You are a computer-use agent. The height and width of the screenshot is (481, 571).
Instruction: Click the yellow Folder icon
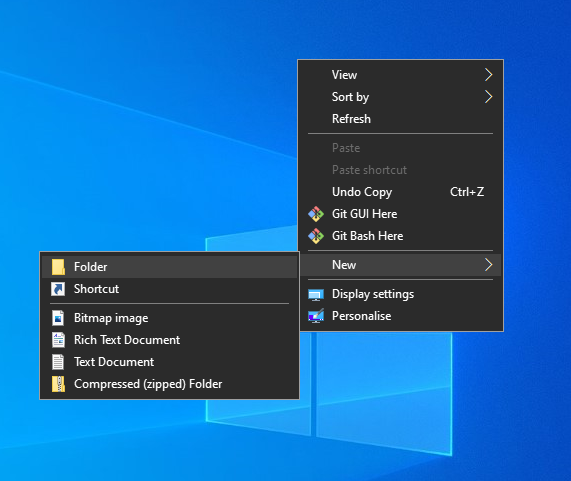[58, 267]
